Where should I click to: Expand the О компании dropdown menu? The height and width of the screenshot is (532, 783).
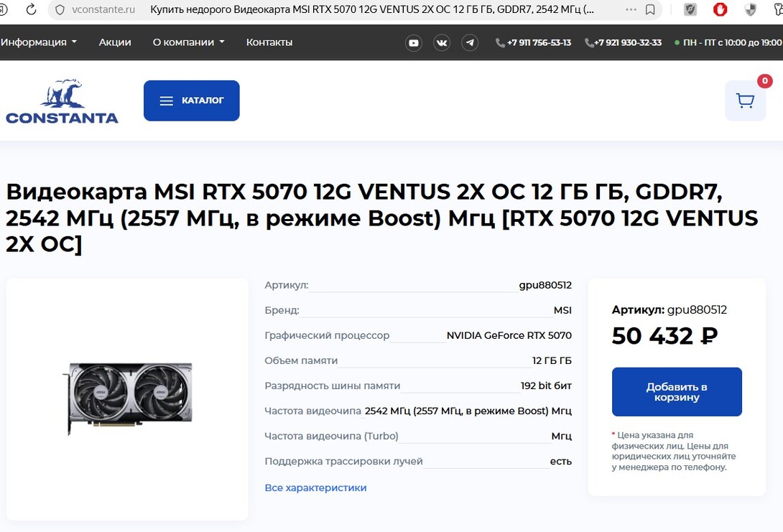coord(188,42)
